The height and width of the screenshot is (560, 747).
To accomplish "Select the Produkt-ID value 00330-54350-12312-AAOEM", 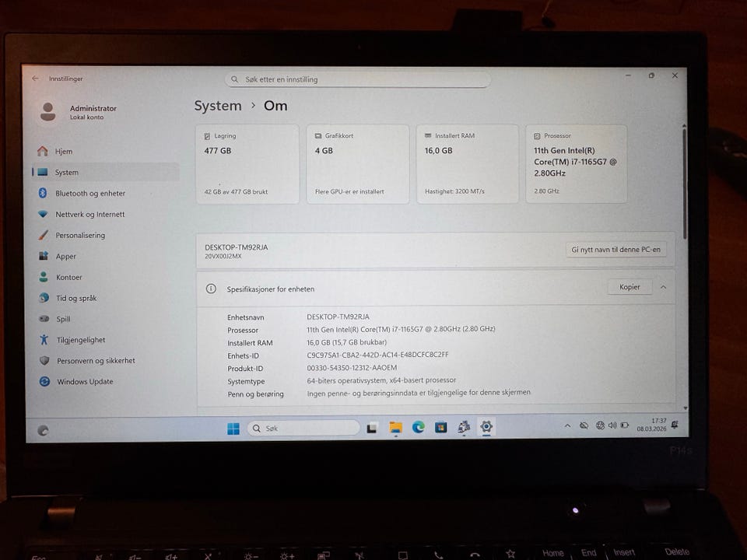I will tap(352, 368).
